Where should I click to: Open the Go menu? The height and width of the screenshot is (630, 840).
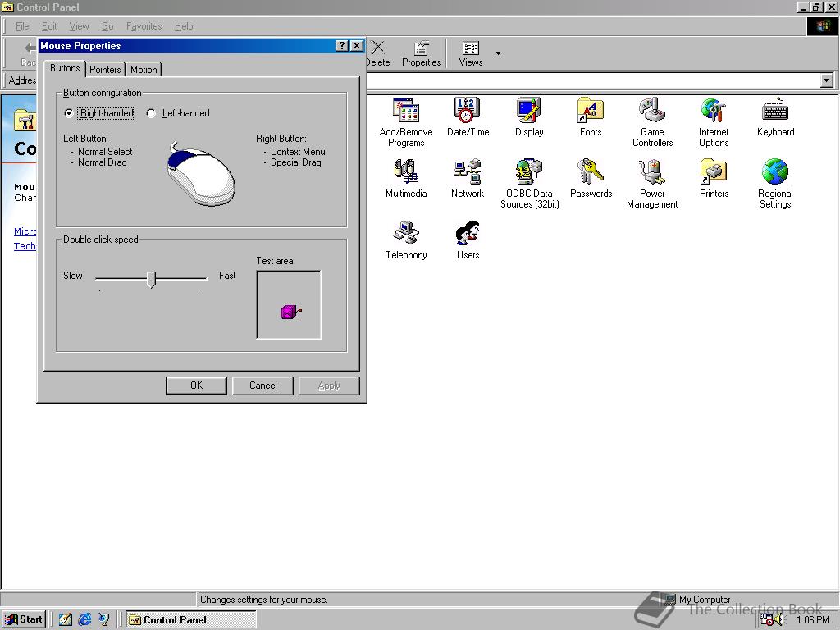coord(107,25)
